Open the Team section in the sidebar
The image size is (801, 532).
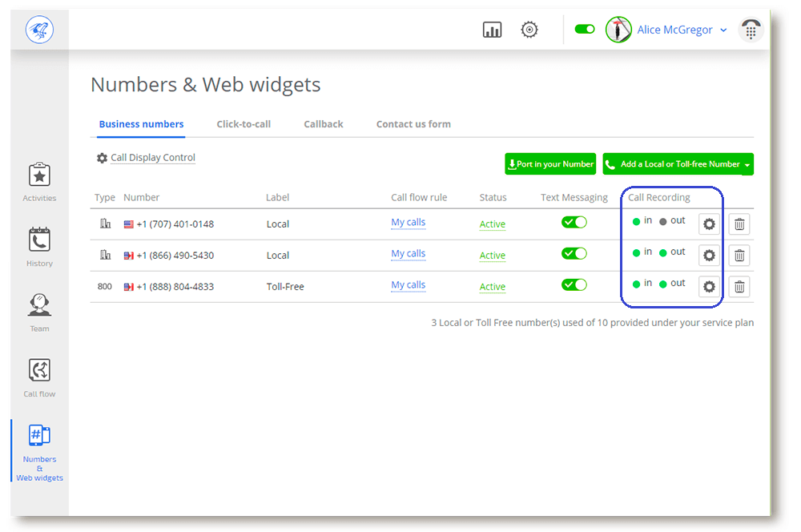click(x=39, y=312)
